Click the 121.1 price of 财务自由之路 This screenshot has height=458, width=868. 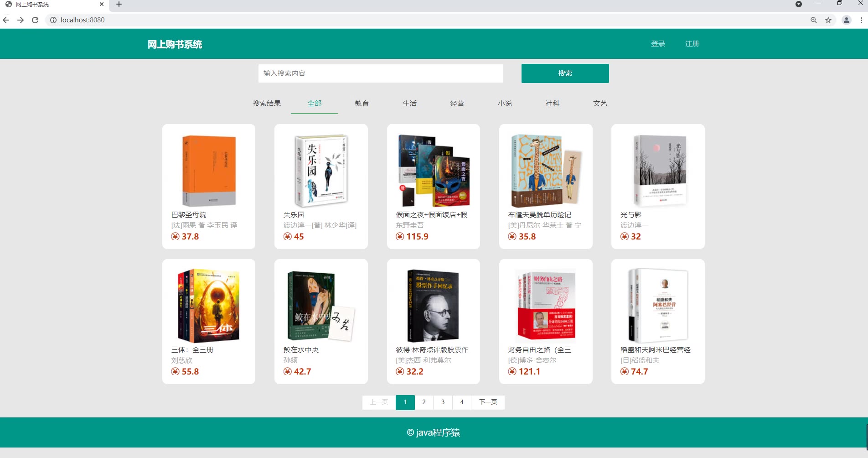click(524, 372)
